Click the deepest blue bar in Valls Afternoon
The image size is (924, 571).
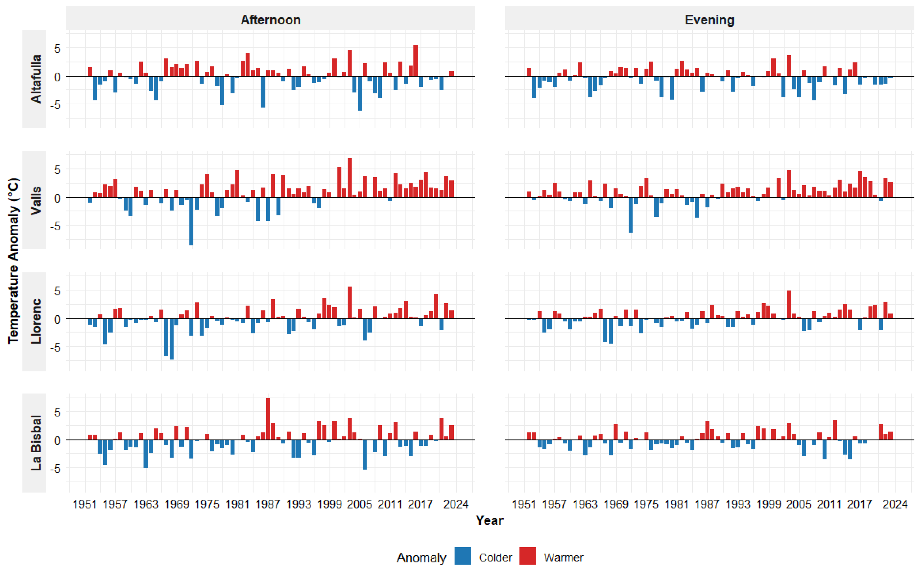click(191, 221)
